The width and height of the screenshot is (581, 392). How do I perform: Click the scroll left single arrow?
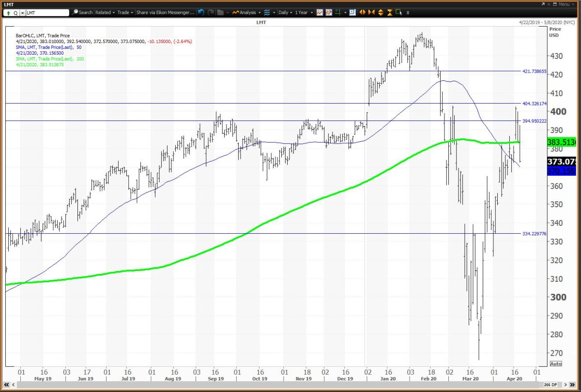click(x=14, y=385)
